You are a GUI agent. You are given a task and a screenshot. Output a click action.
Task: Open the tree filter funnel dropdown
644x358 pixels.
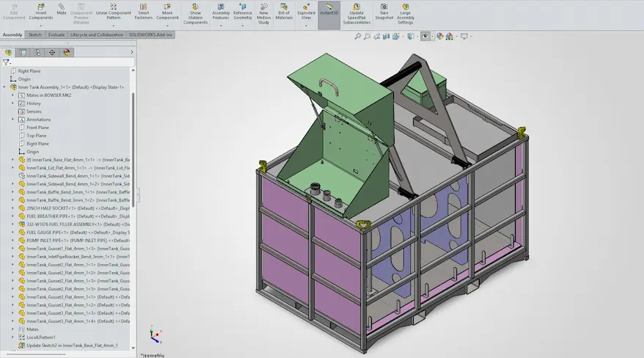pyautogui.click(x=7, y=62)
